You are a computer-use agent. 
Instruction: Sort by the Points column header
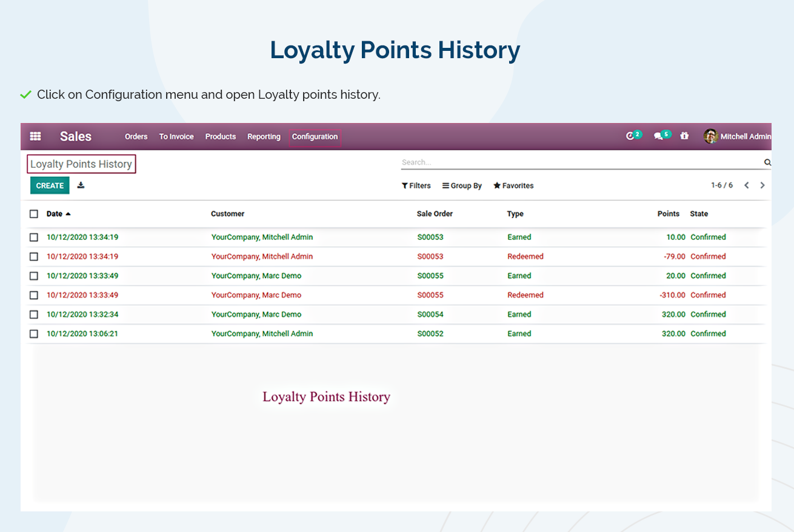coord(669,214)
